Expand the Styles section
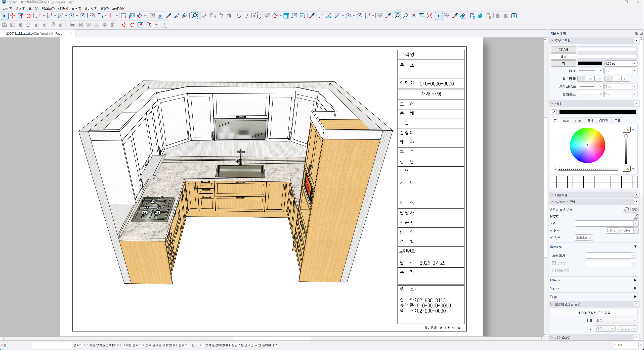This screenshot has width=644, height=350. point(593,288)
